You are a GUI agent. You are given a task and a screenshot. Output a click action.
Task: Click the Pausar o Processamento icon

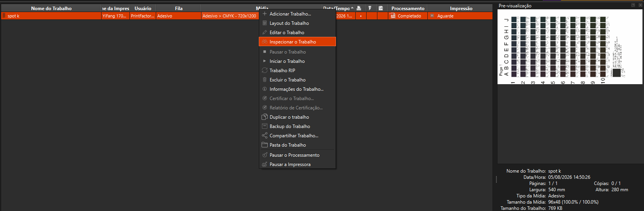tap(265, 155)
